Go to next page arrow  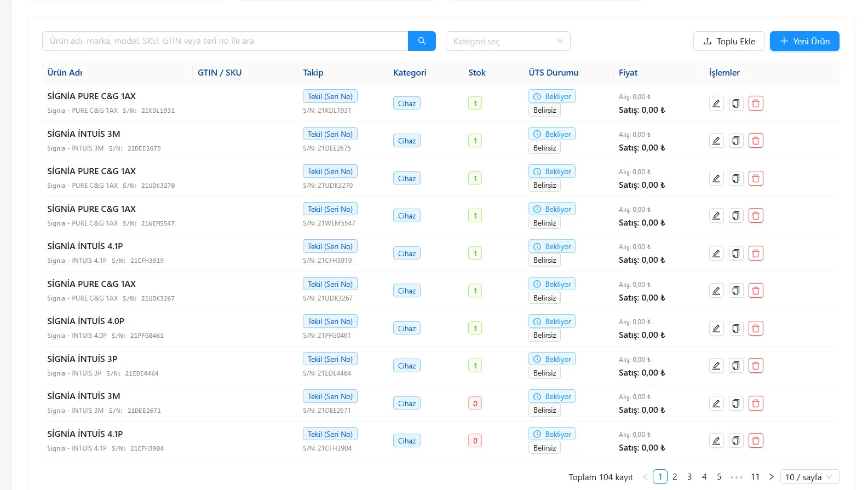(x=771, y=477)
